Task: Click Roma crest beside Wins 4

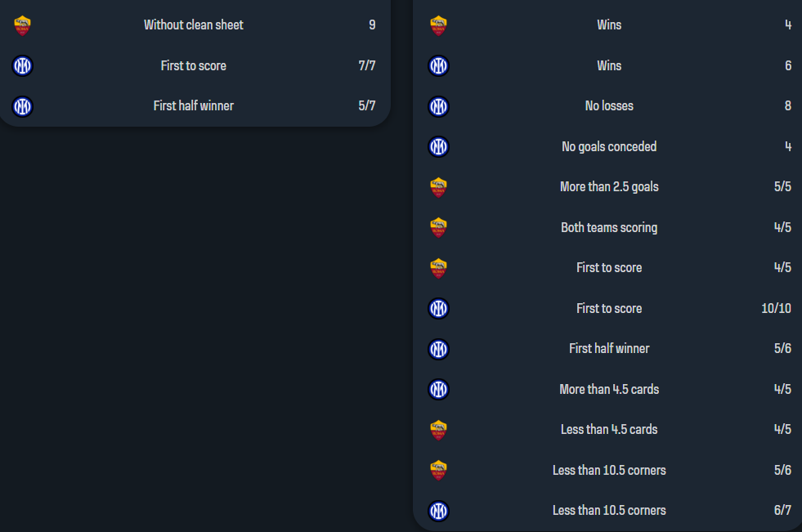Action: (x=439, y=25)
